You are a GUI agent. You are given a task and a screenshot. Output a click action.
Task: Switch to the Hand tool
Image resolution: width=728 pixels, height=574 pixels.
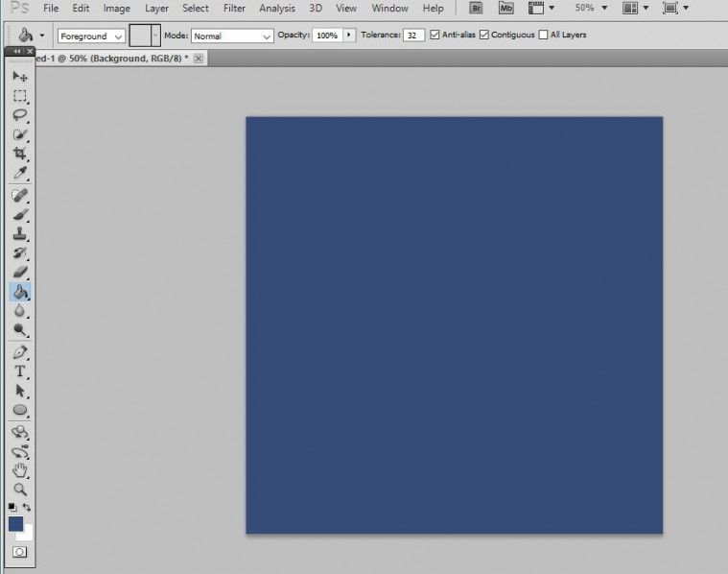pyautogui.click(x=20, y=469)
